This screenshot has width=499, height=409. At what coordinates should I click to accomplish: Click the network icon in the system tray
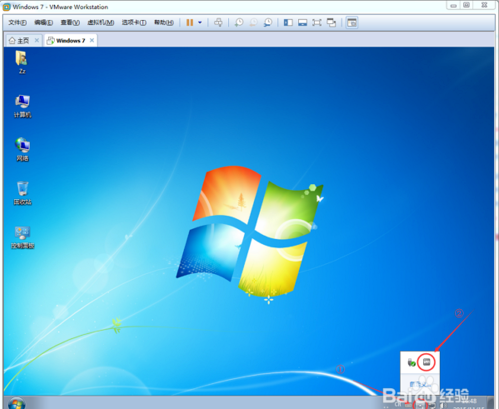(432, 405)
